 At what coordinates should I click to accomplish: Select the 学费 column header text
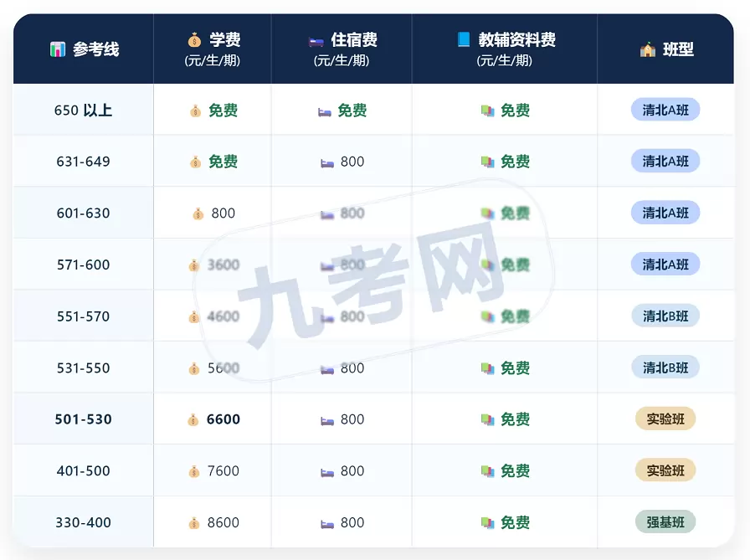225,39
